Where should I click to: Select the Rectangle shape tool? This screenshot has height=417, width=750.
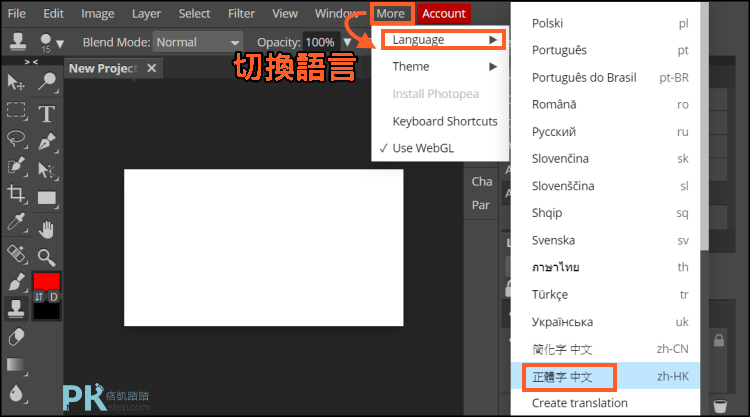click(x=47, y=198)
